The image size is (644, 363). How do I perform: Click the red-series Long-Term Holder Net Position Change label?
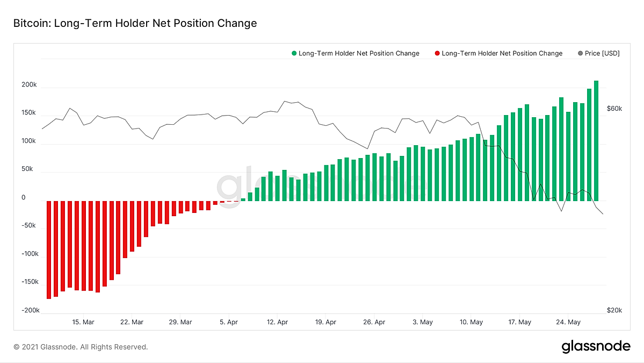(502, 53)
